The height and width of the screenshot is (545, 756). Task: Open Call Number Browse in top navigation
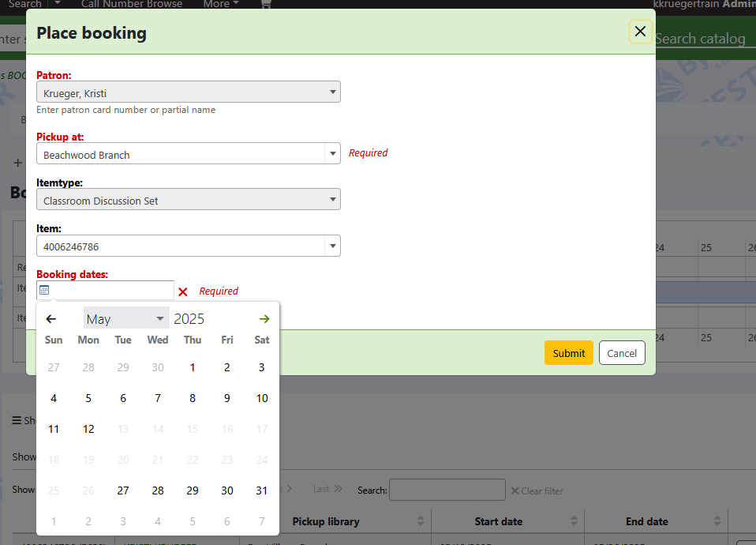(x=132, y=4)
